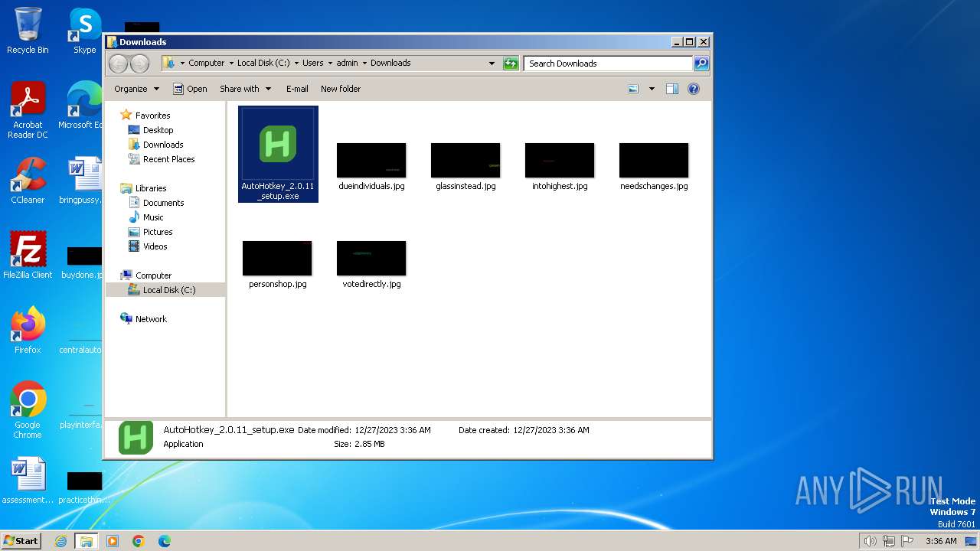980x551 pixels.
Task: Click the search magnifier icon
Action: click(x=701, y=64)
